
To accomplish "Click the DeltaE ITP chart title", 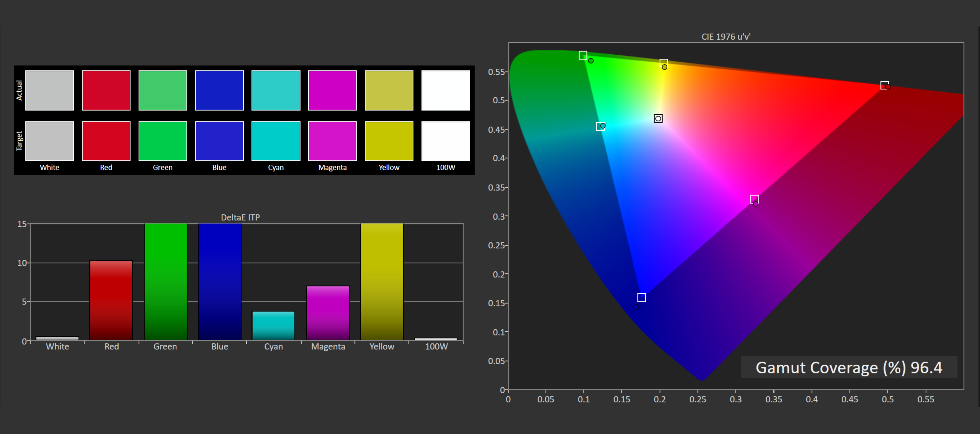I will [240, 217].
